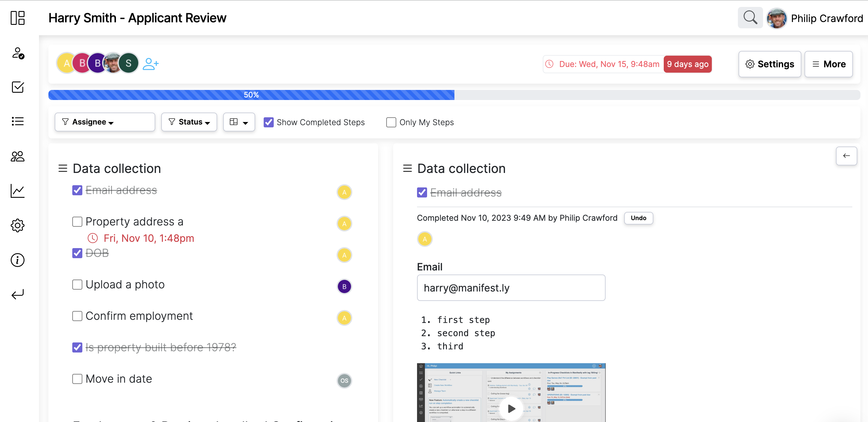Open the reports chart sidebar icon

[x=18, y=191]
